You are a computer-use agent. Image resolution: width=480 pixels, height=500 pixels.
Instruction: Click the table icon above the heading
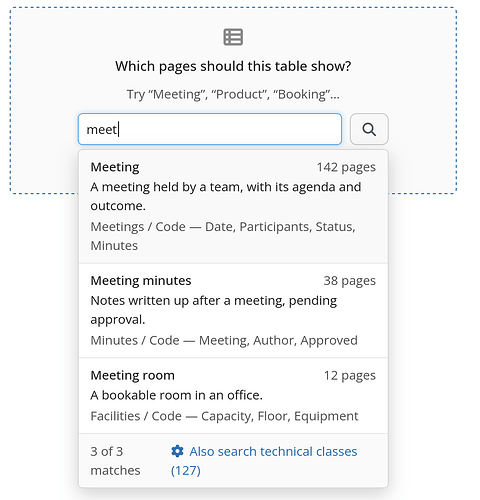(x=233, y=37)
